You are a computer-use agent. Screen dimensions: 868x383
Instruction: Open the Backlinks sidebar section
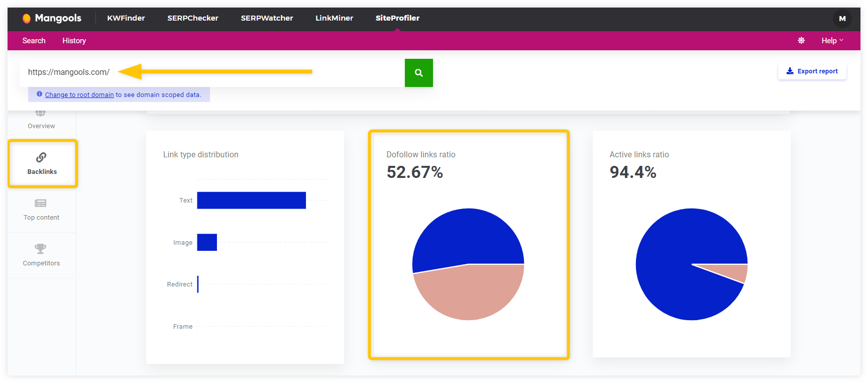pos(42,164)
